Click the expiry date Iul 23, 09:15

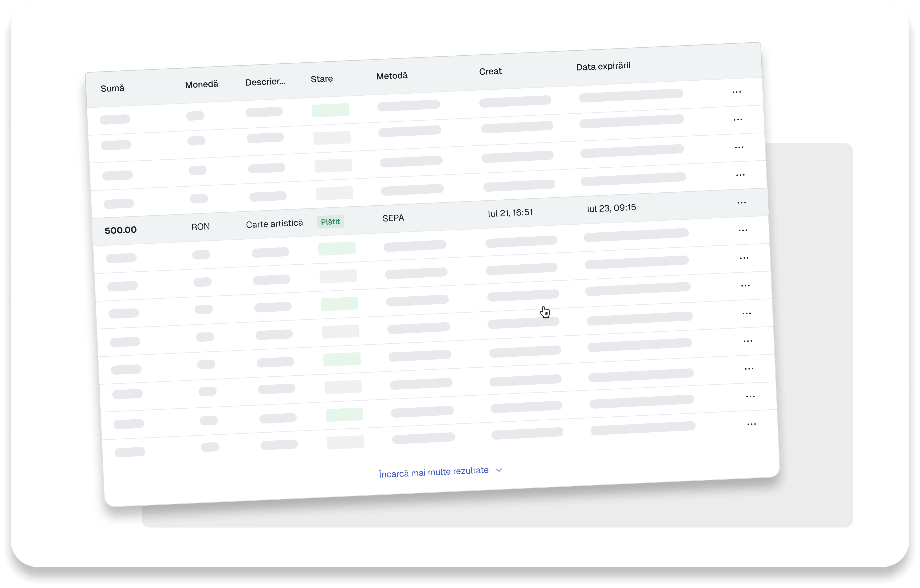611,208
